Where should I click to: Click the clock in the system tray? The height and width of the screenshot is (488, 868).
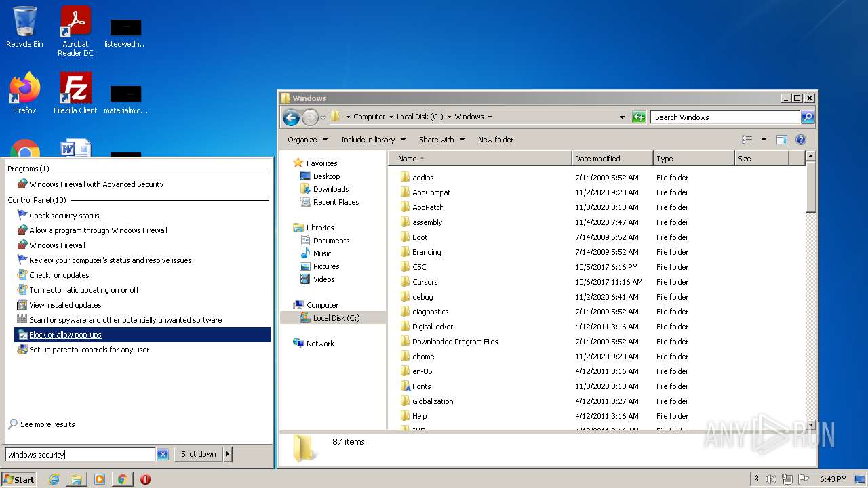pos(833,479)
